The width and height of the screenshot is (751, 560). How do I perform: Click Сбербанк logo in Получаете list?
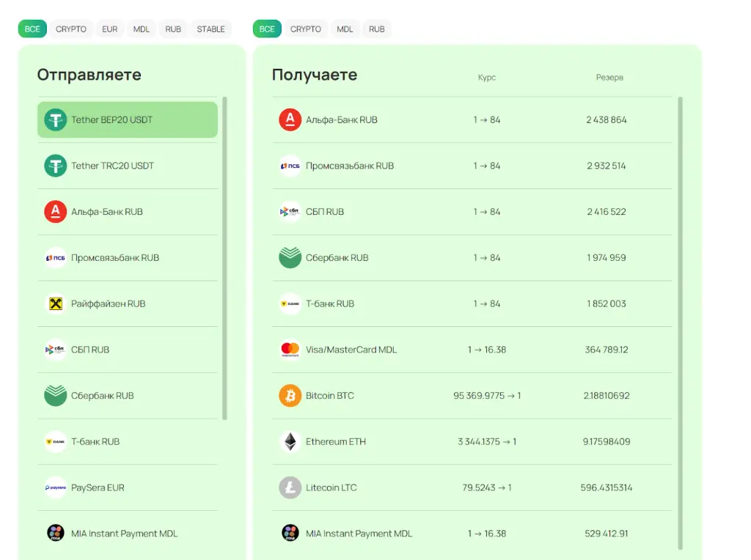point(290,257)
